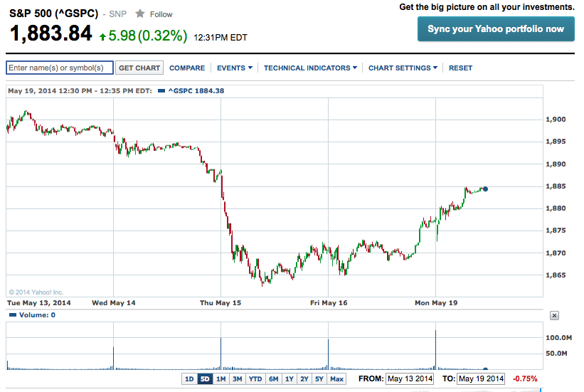Image resolution: width=584 pixels, height=392 pixels.
Task: Click the 100.0M volume axis label
Action: coord(558,338)
